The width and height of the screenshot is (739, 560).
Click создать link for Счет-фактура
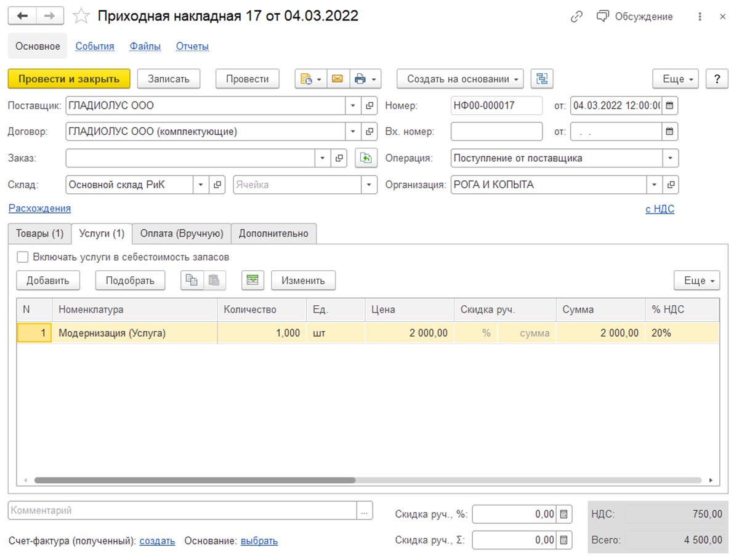coord(157,541)
